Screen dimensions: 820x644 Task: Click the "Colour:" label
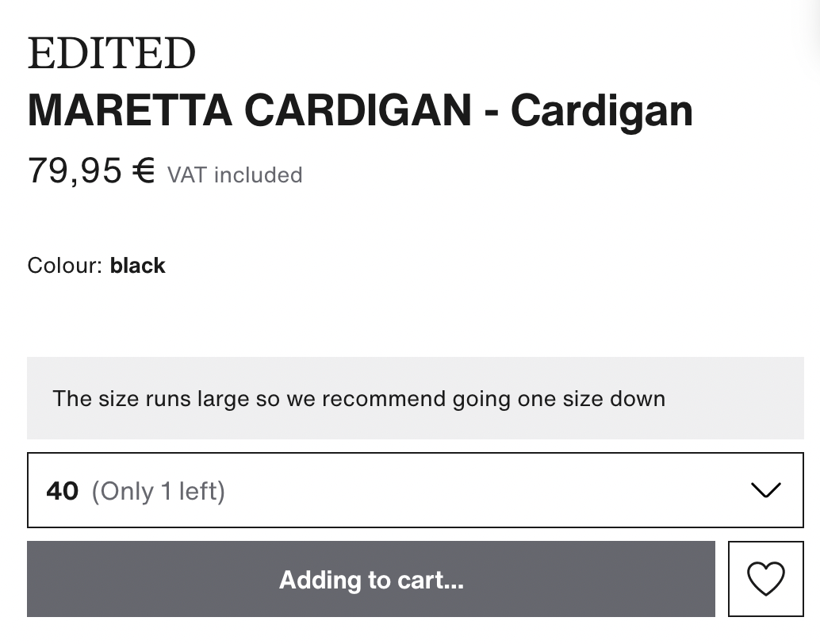tap(65, 265)
